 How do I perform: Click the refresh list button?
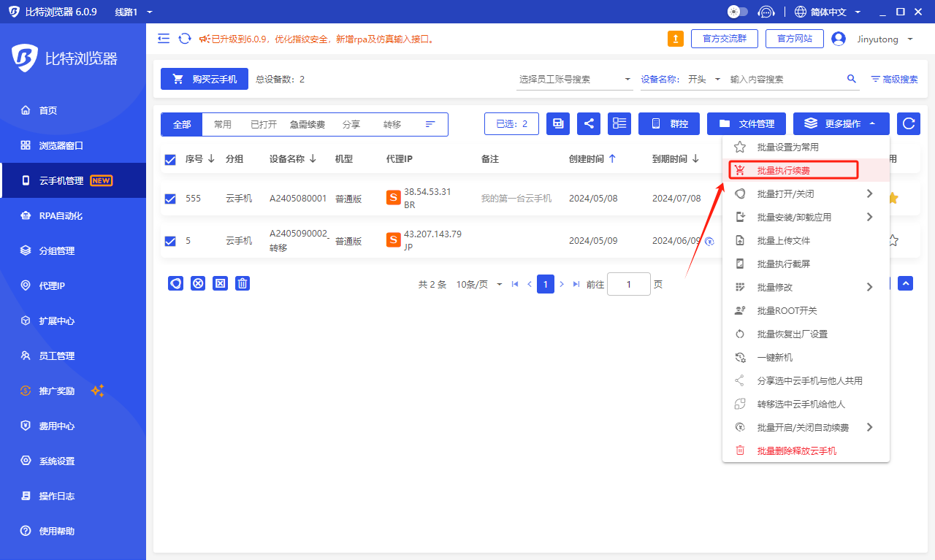[x=909, y=123]
